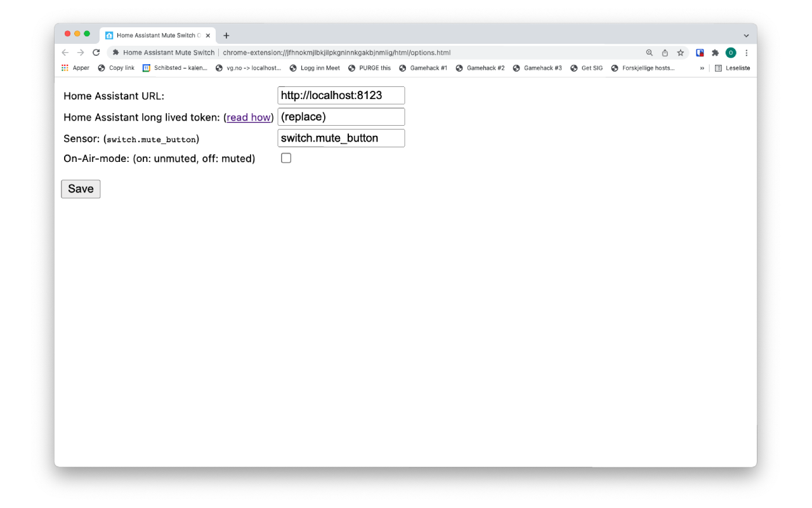Bookmark this page with star icon

click(x=681, y=53)
